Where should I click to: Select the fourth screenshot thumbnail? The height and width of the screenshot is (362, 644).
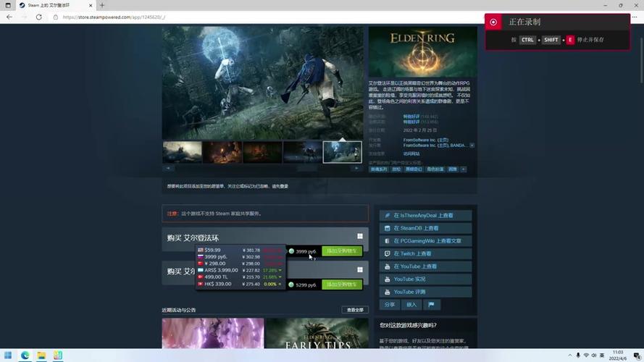tap(303, 152)
